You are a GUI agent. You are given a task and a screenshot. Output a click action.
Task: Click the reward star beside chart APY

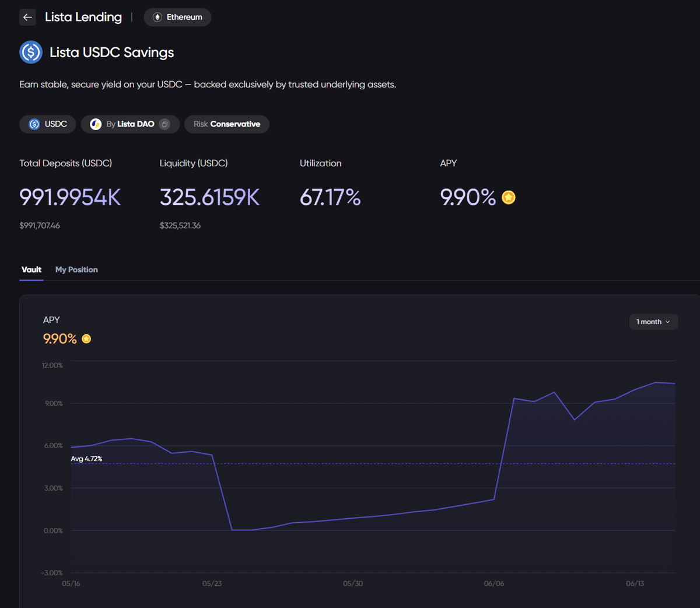(x=86, y=339)
